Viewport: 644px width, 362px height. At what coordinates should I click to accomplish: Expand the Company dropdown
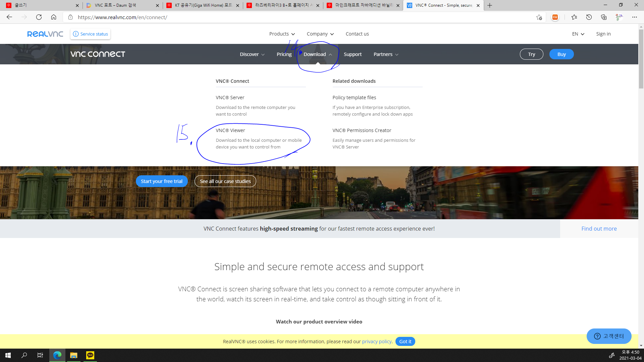pos(320,34)
